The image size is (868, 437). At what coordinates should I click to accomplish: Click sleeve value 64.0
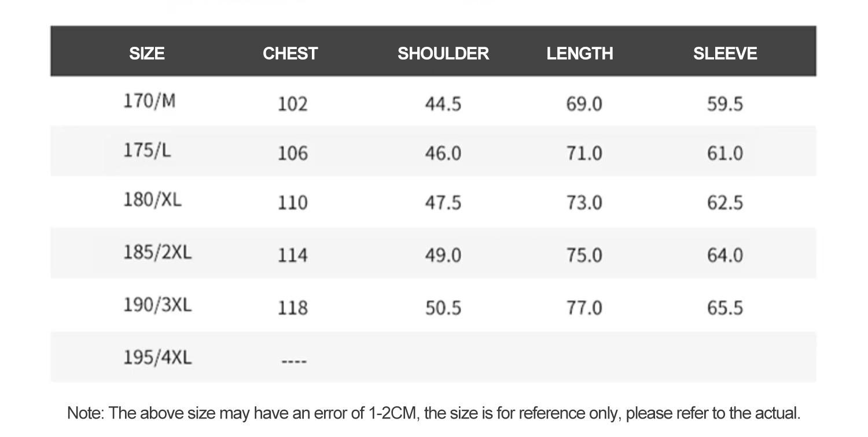[725, 255]
